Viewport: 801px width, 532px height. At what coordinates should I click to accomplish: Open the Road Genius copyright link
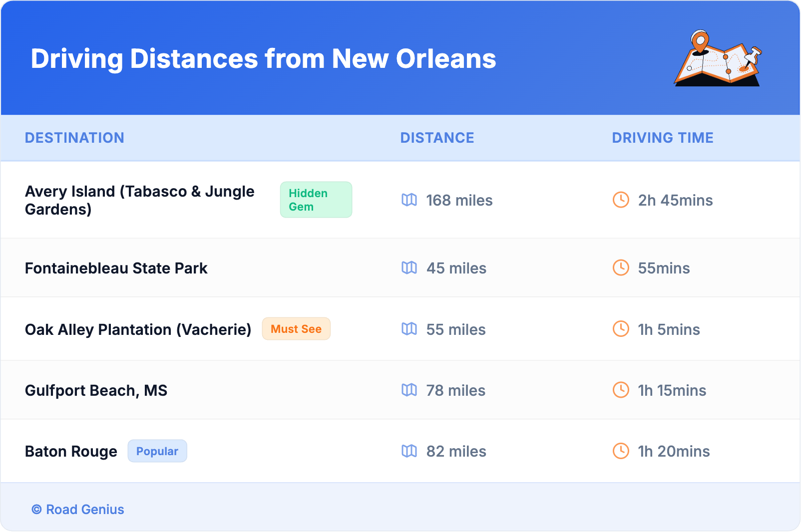pyautogui.click(x=78, y=510)
